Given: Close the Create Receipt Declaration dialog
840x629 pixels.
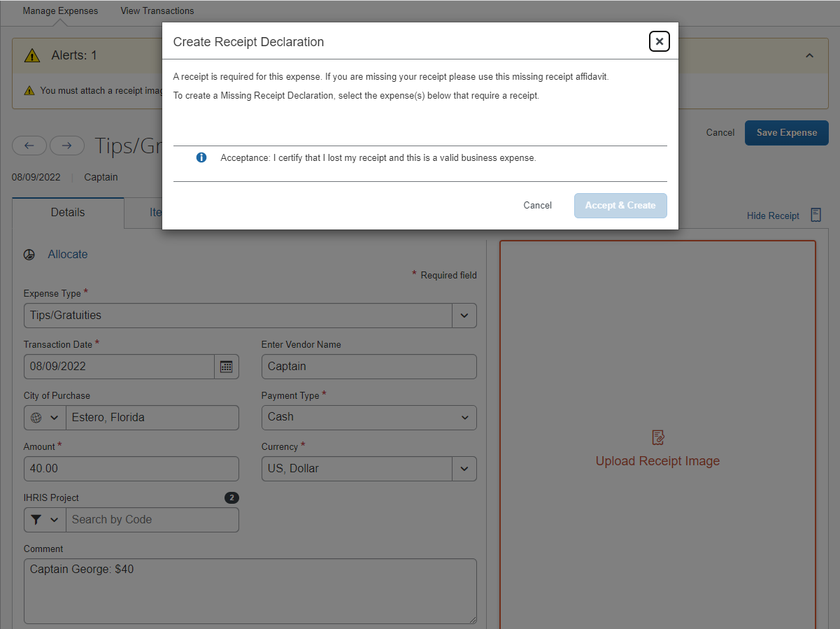Looking at the screenshot, I should 659,41.
